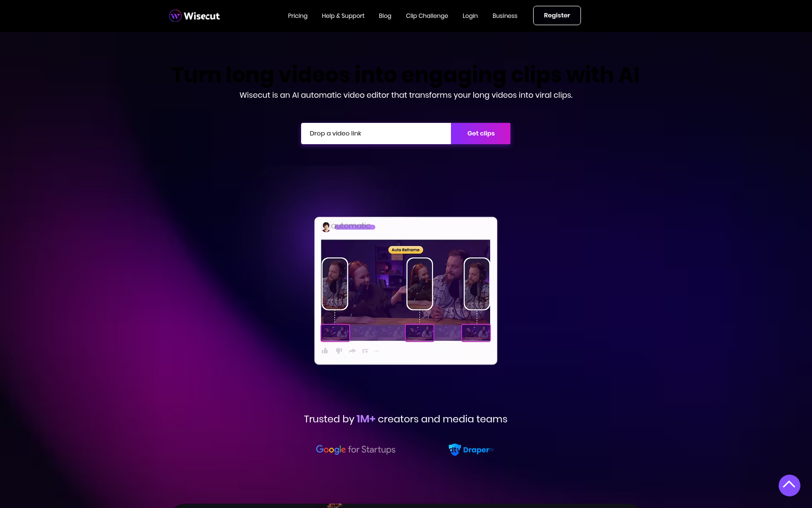Click the Register button
This screenshot has width=812, height=508.
click(x=557, y=15)
